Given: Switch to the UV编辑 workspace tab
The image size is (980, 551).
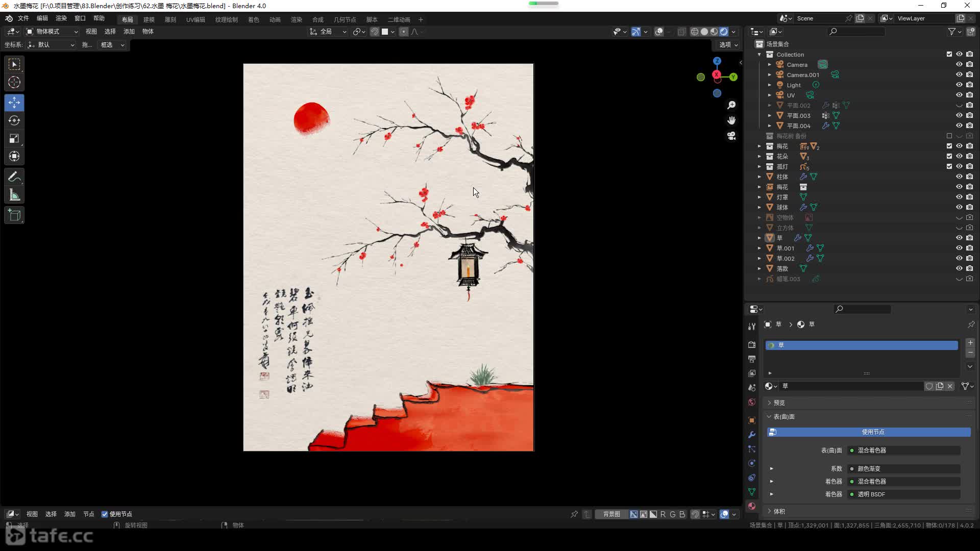Looking at the screenshot, I should [195, 19].
